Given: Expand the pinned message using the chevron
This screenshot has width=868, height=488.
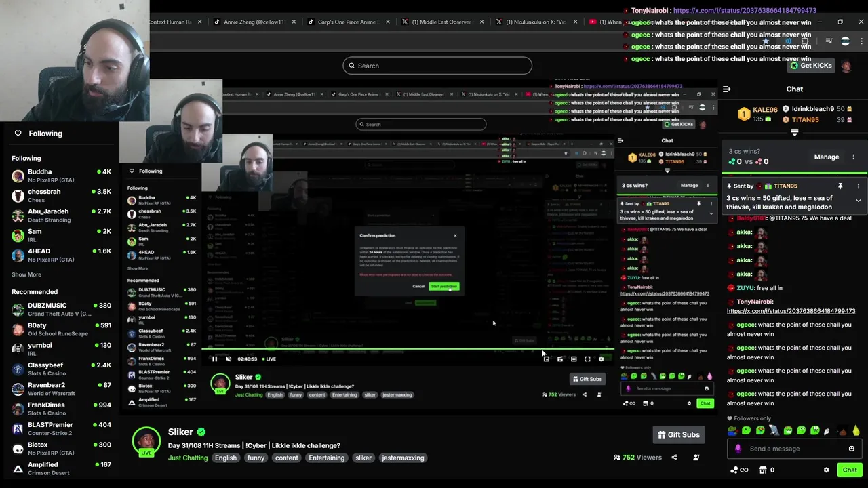Looking at the screenshot, I should tap(858, 201).
